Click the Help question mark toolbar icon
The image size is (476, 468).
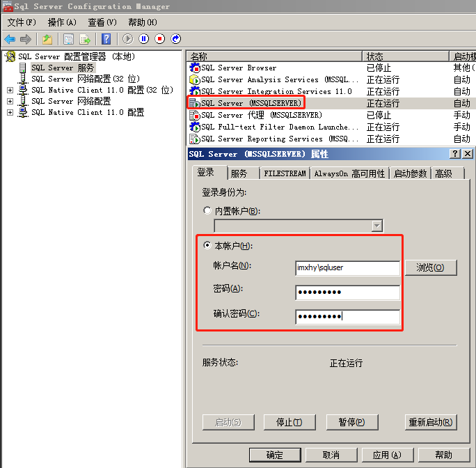pyautogui.click(x=106, y=39)
